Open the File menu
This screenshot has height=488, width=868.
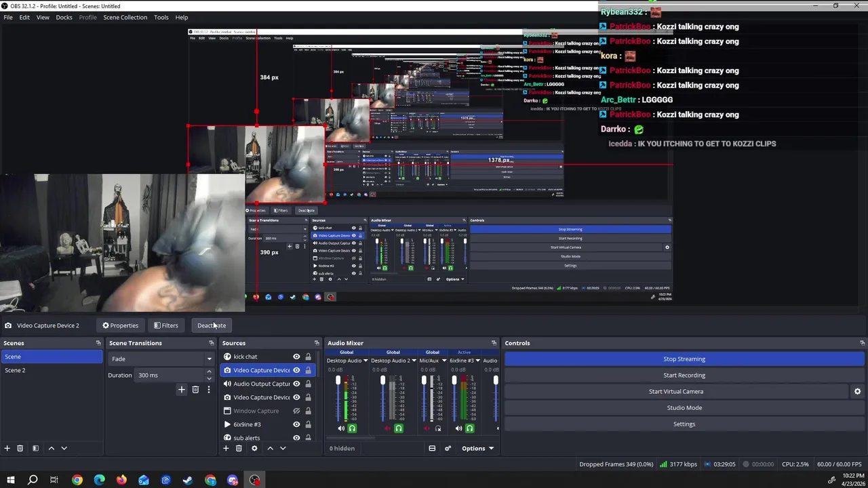[8, 17]
